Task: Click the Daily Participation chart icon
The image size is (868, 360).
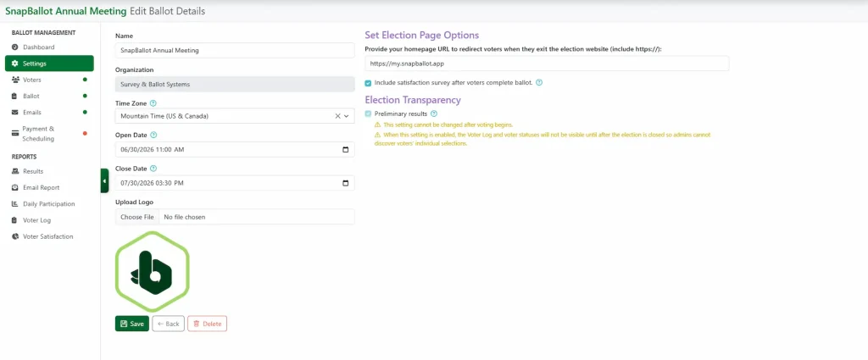Action: 15,204
